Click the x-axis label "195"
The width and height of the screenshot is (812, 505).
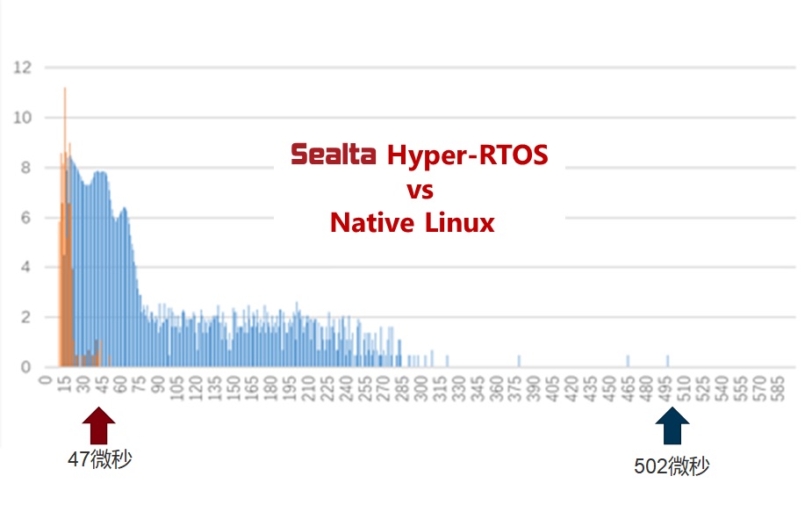(291, 388)
